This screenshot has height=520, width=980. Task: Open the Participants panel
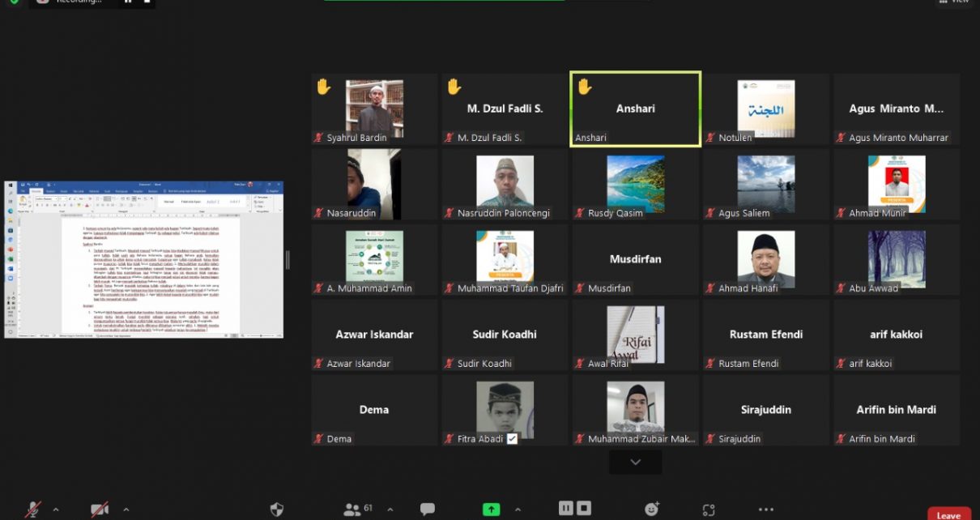(x=353, y=509)
